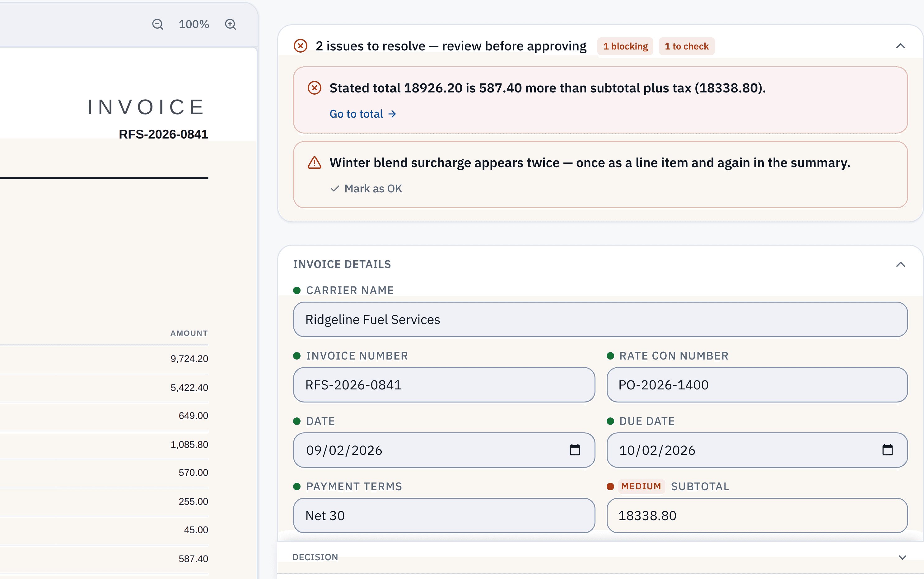Collapse the Invoice Details section
The width and height of the screenshot is (924, 579).
901,264
